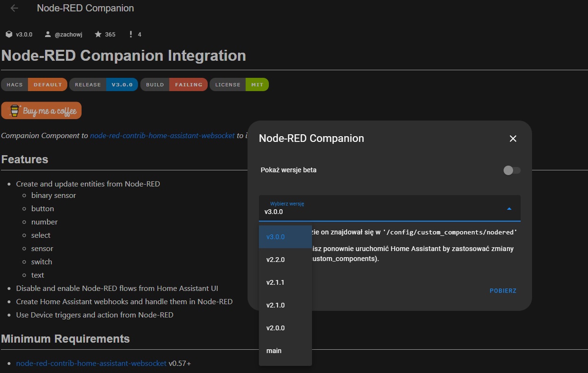Click the Wybierz wersję version field

tap(390, 208)
